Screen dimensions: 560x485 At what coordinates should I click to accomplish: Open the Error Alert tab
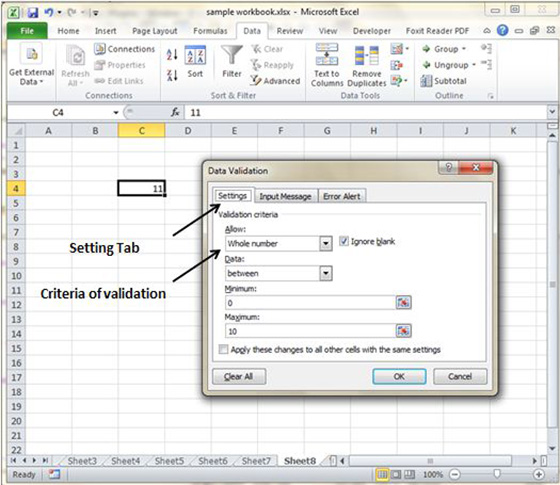(x=342, y=196)
